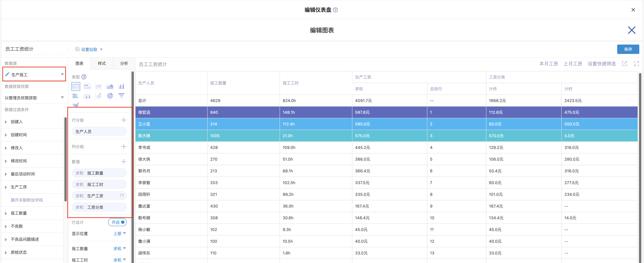This screenshot has height=263, width=644.
Task: Click the 生产人员 row group pill
Action: (x=99, y=131)
